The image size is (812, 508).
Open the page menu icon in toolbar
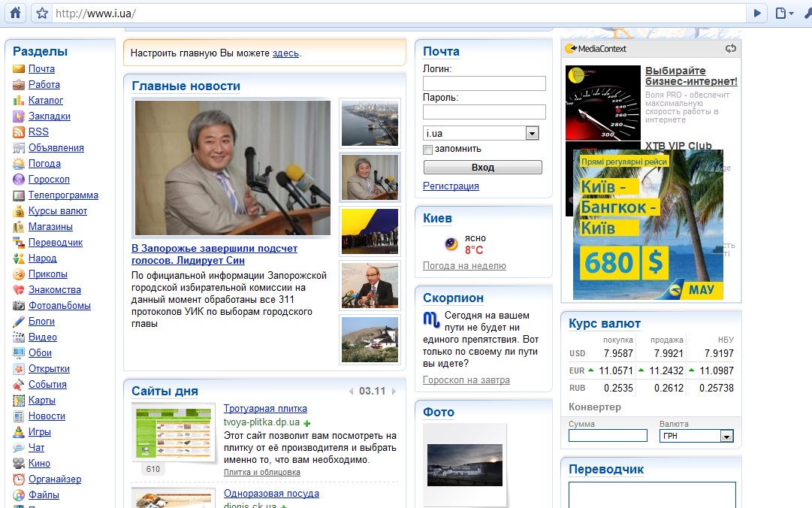[x=783, y=13]
